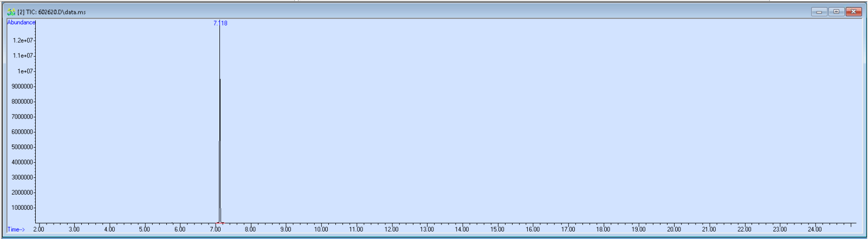868x239 pixels.
Task: Click the 1.2e+07 abundance tick label
Action: (23, 41)
